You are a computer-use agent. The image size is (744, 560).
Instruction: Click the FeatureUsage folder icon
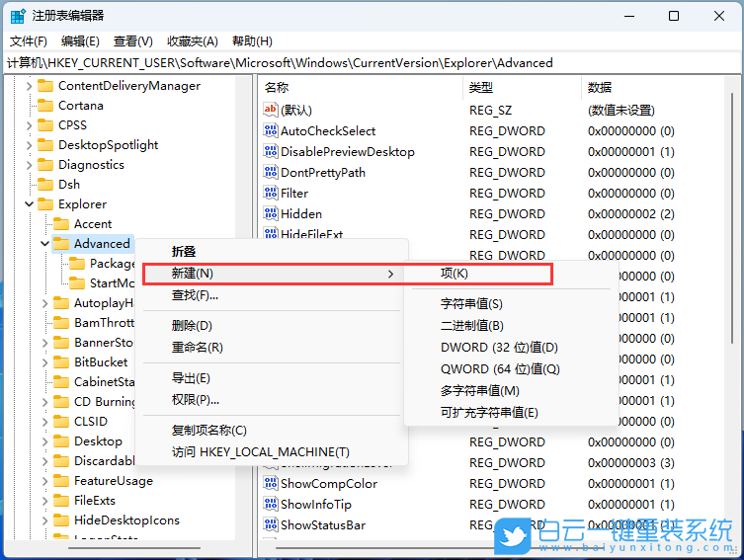tap(61, 481)
